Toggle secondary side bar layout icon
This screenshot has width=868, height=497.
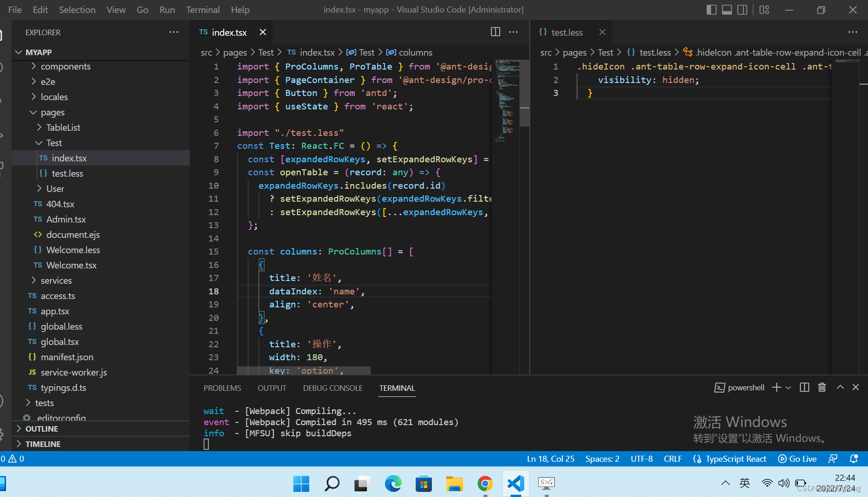(742, 10)
